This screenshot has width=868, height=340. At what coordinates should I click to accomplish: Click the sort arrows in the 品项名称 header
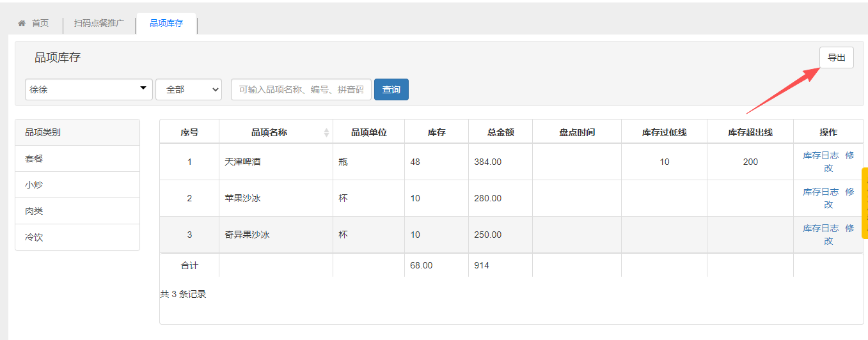(x=326, y=132)
